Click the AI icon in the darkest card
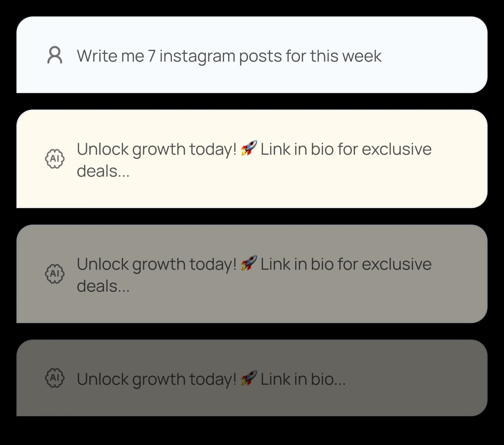The width and height of the screenshot is (504, 445). [55, 378]
